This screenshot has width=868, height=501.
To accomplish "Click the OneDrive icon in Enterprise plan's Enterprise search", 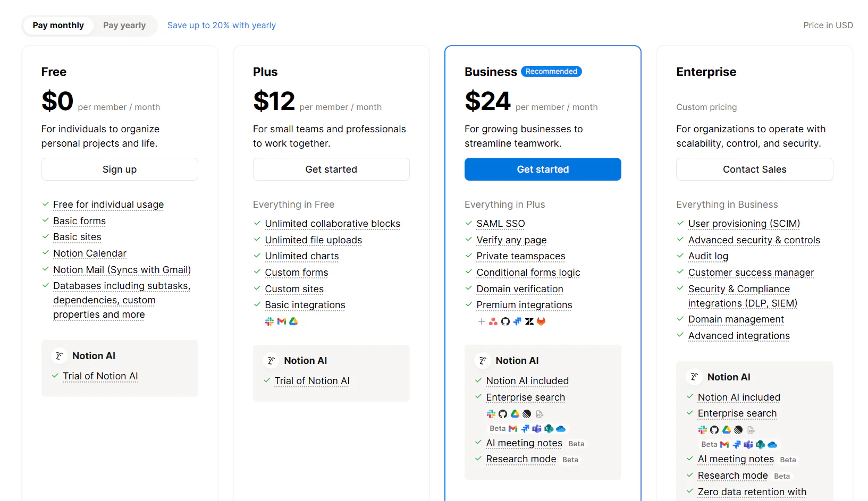I will click(772, 445).
